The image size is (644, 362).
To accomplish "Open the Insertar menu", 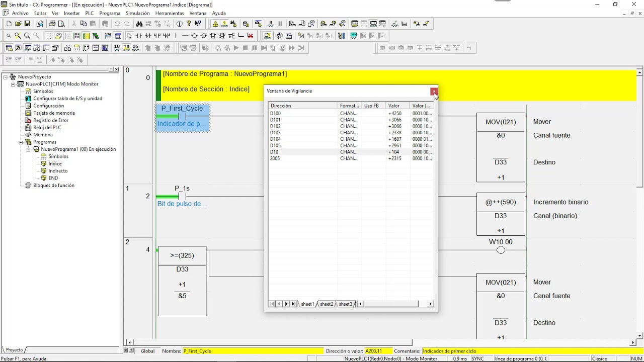I will pyautogui.click(x=72, y=13).
